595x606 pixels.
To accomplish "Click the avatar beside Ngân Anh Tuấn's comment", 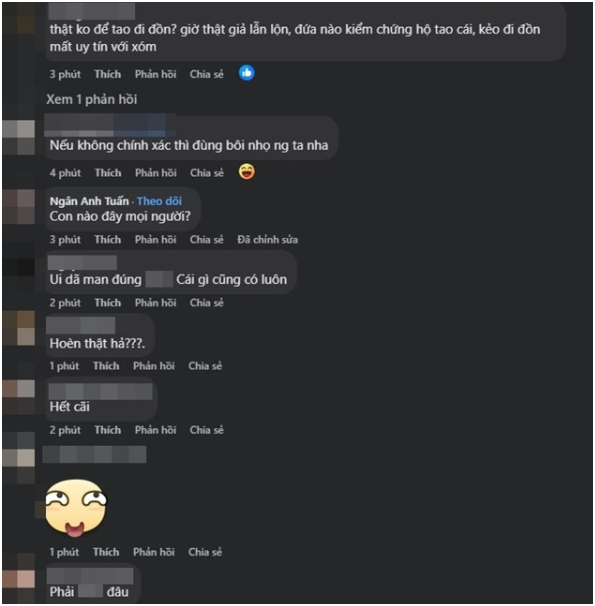I will tap(19, 207).
